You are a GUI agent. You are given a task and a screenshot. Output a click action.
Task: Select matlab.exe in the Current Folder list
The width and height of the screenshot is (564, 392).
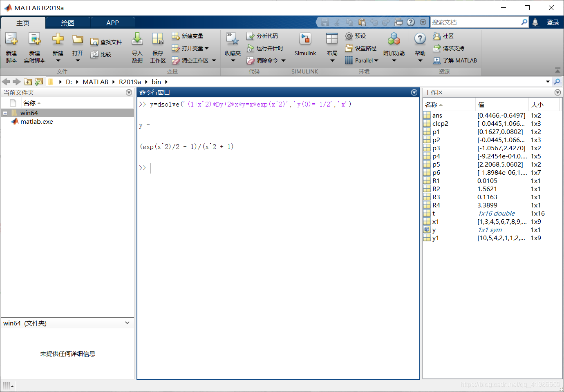37,122
